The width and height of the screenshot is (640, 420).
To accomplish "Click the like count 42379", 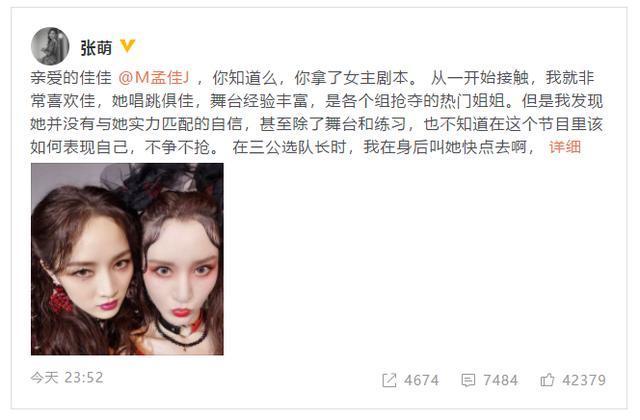I will click(584, 380).
